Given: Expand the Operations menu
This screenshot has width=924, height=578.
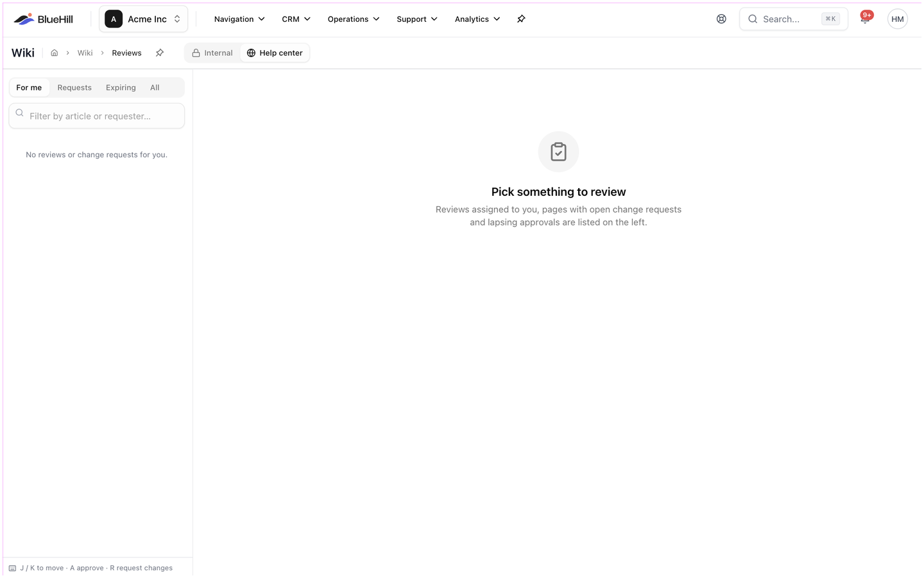Looking at the screenshot, I should coord(354,19).
